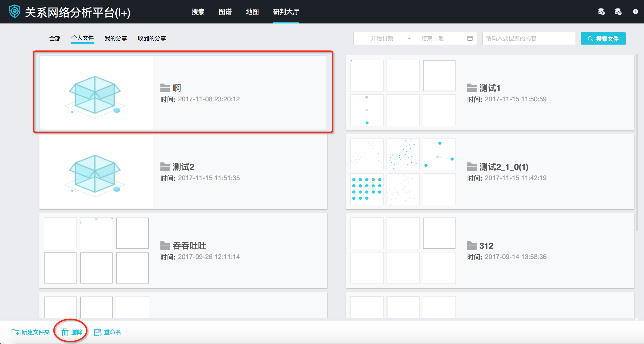644x344 pixels.
Task: View the 收到的分享 tab
Action: click(x=152, y=38)
